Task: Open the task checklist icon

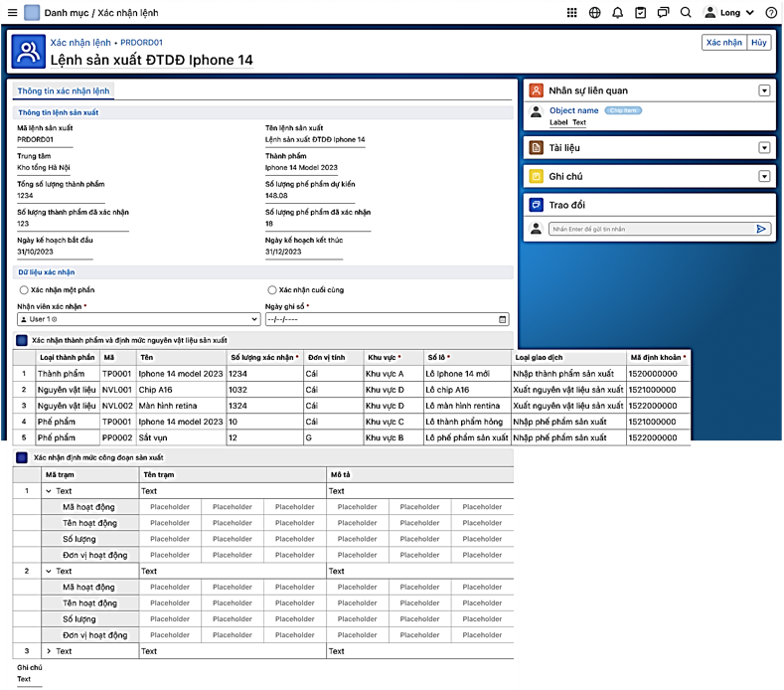Action: coord(640,13)
